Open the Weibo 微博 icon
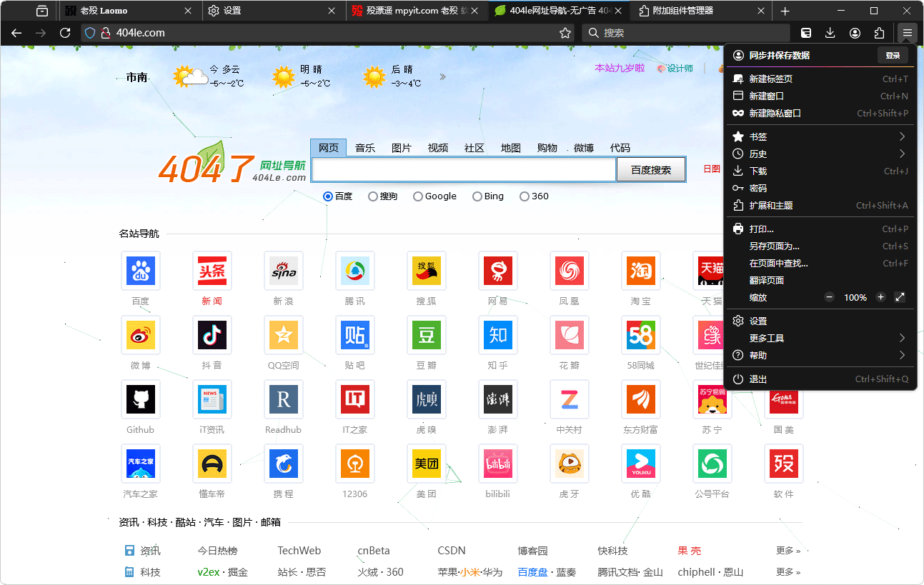Image resolution: width=924 pixels, height=585 pixels. pyautogui.click(x=141, y=335)
